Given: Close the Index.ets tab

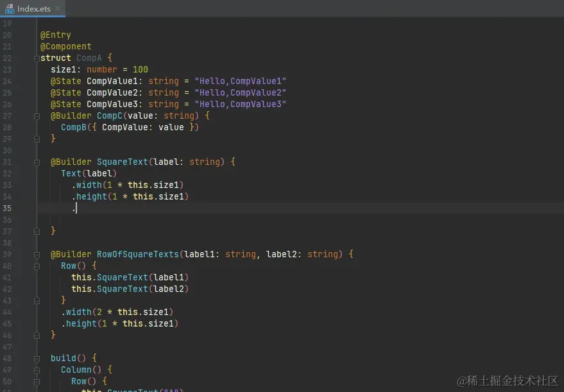Looking at the screenshot, I should click(58, 8).
